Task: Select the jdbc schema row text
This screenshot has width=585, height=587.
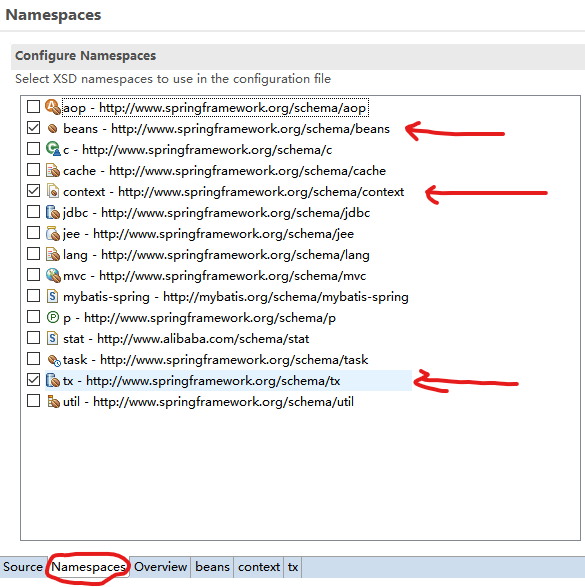Action: pos(216,213)
